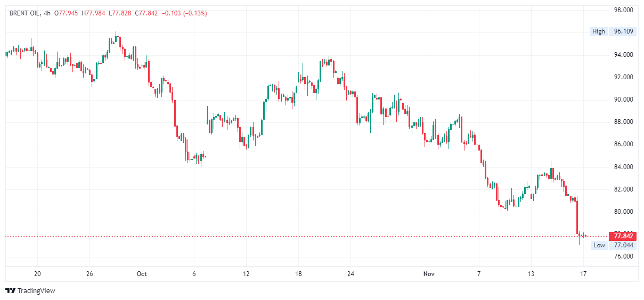The width and height of the screenshot is (644, 300).
Task: Click the TradingView logo icon
Action: (10, 290)
